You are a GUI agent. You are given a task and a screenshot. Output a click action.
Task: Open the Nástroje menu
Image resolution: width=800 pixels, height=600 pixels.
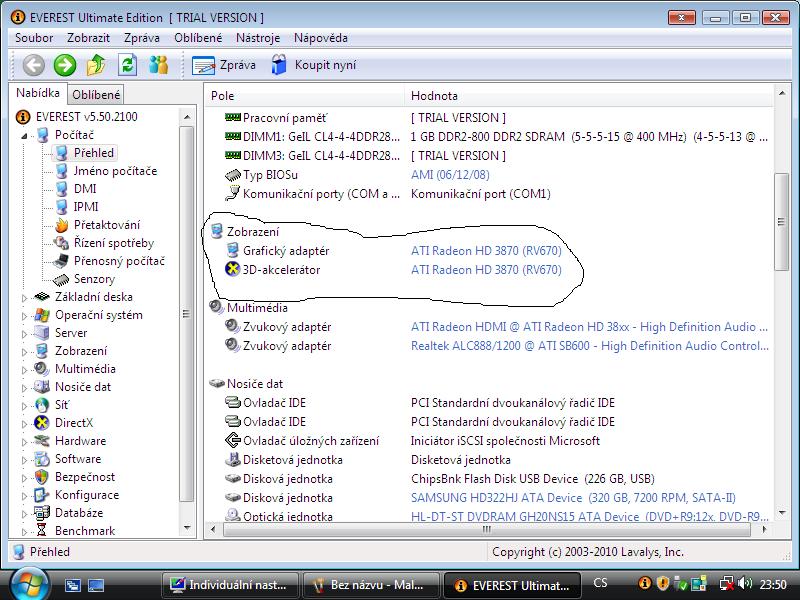pos(258,38)
